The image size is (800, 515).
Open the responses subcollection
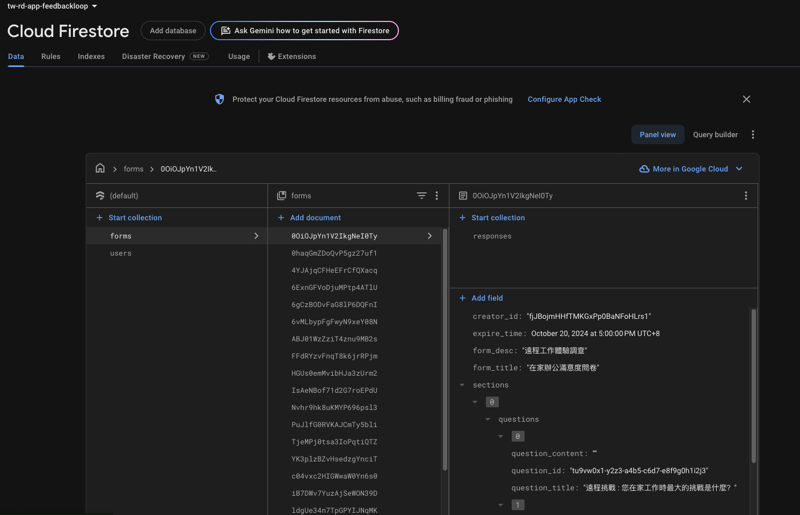coord(492,236)
